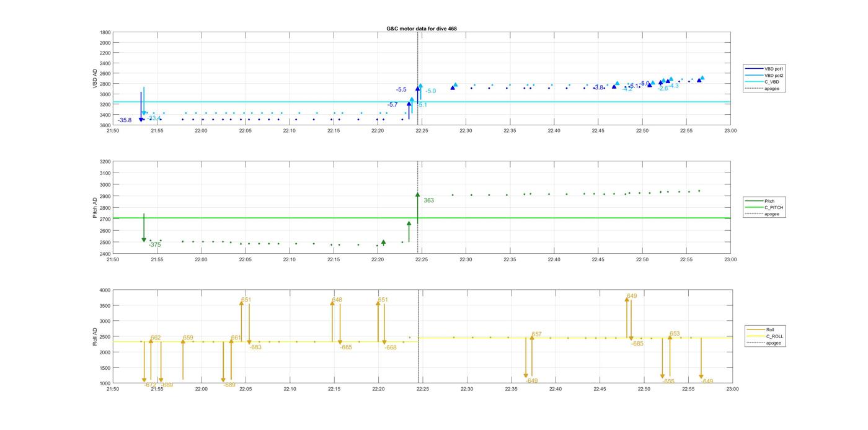Click the '4000' tick on Roll axis
Screen dimensions: 868x430
[105, 290]
